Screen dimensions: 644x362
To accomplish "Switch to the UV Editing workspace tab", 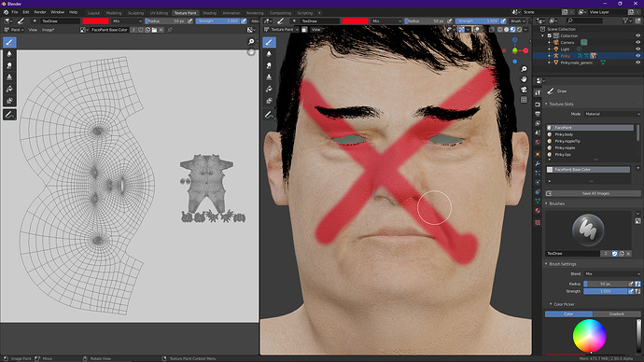I will pyautogui.click(x=159, y=13).
